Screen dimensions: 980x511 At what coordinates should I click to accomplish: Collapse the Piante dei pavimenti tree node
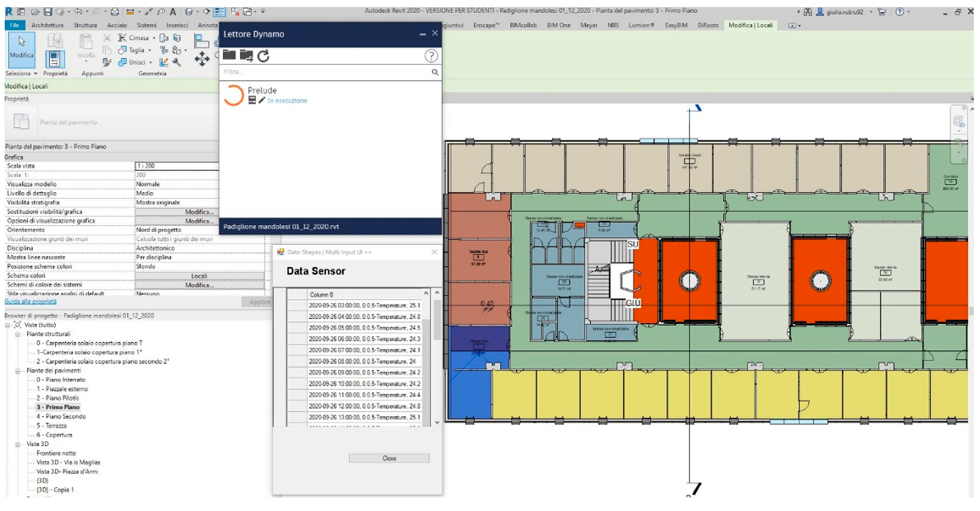coord(18,371)
